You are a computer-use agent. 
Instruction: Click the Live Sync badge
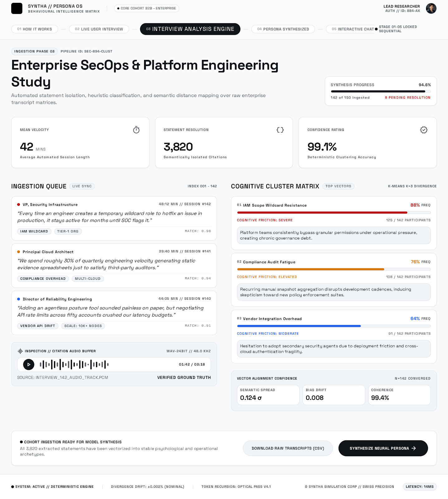(x=82, y=186)
